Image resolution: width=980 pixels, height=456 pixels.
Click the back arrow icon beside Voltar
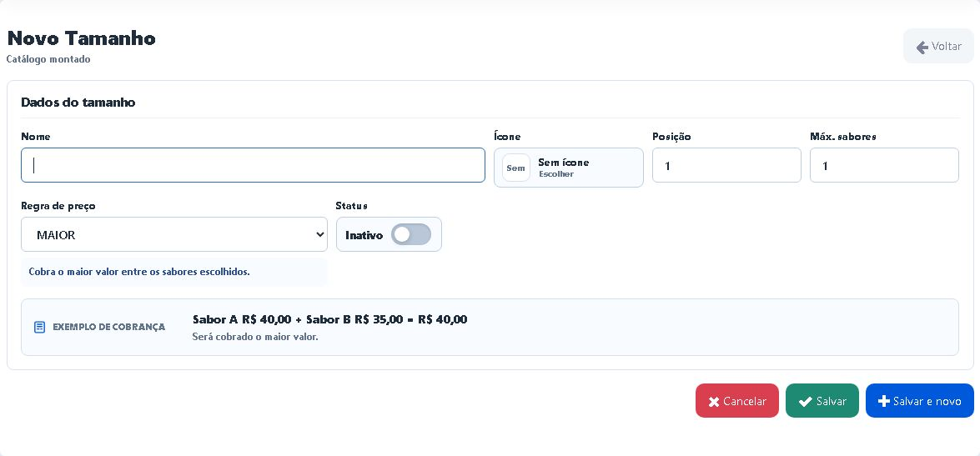922,47
